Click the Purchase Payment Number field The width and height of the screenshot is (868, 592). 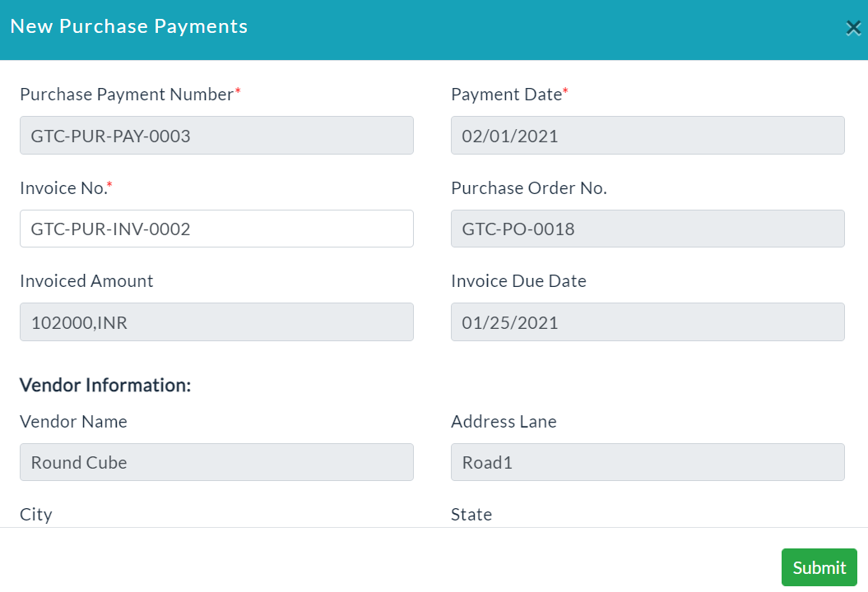(x=216, y=135)
